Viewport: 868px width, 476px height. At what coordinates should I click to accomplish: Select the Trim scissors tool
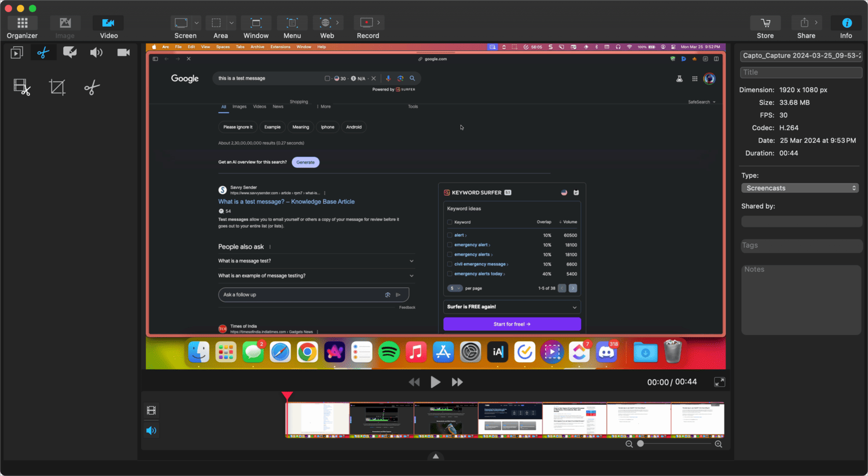coord(42,52)
